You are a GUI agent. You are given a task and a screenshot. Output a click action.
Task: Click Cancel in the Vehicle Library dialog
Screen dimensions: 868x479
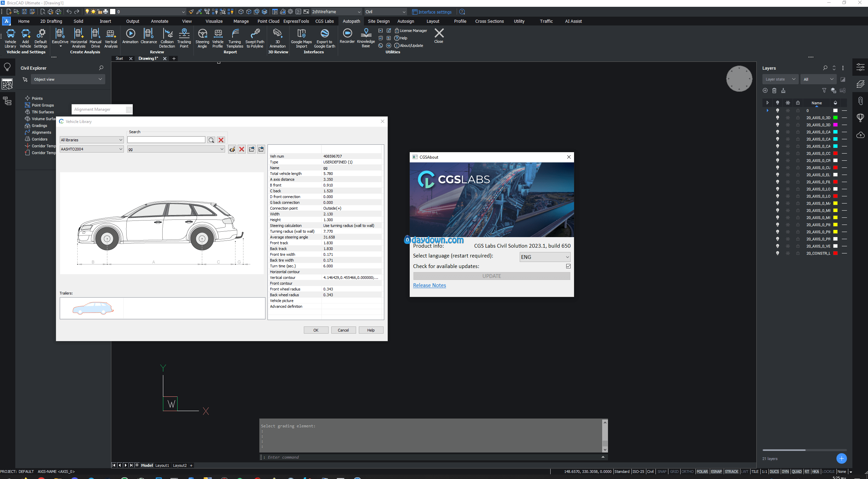[x=343, y=330]
